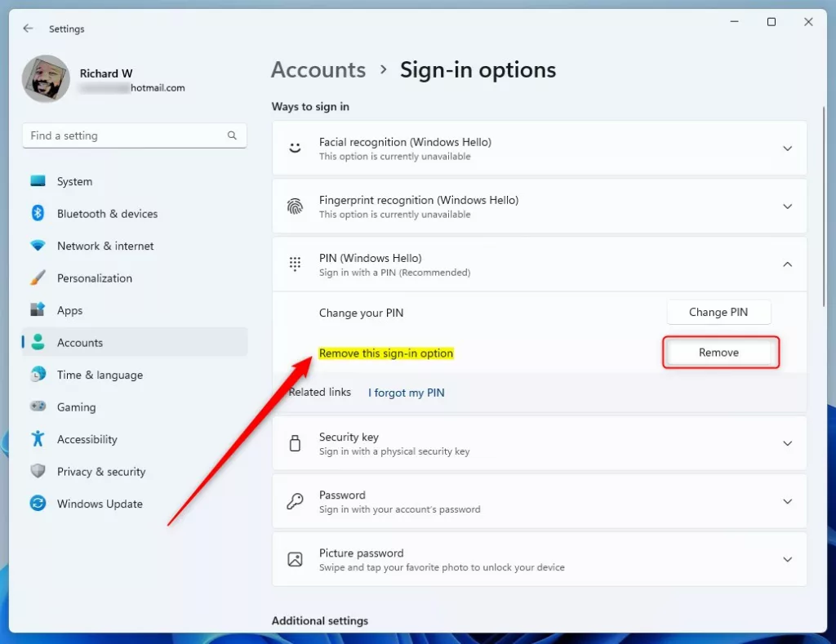Collapse PIN (Windows Hello) chevron
Image resolution: width=836 pixels, height=644 pixels.
(787, 264)
